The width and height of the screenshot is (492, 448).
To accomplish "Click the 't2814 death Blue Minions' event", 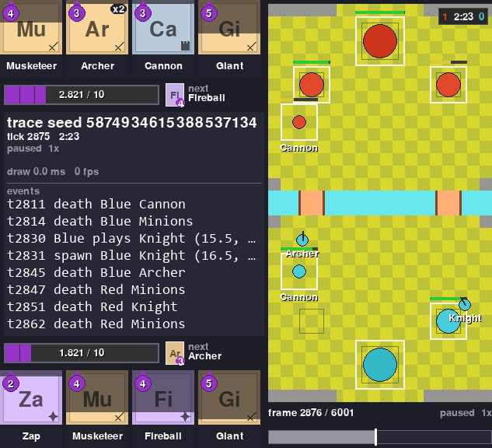I will [99, 222].
